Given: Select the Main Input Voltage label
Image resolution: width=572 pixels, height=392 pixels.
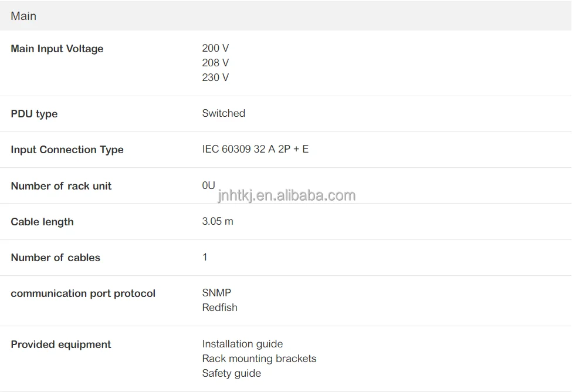Looking at the screenshot, I should [x=57, y=49].
